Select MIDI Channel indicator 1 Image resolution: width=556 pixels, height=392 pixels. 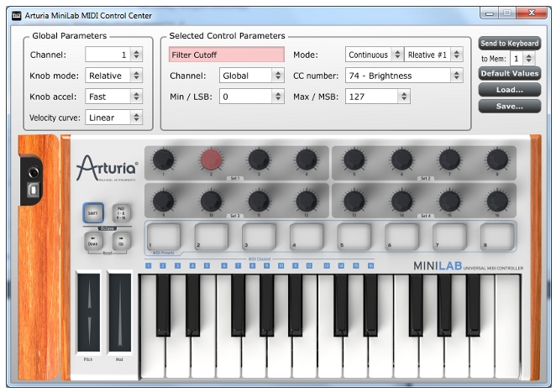(148, 265)
